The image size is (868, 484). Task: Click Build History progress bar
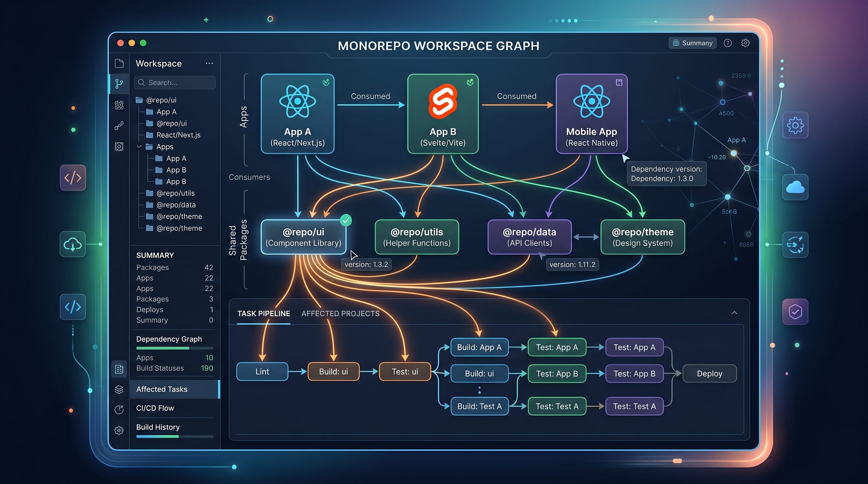(174, 437)
